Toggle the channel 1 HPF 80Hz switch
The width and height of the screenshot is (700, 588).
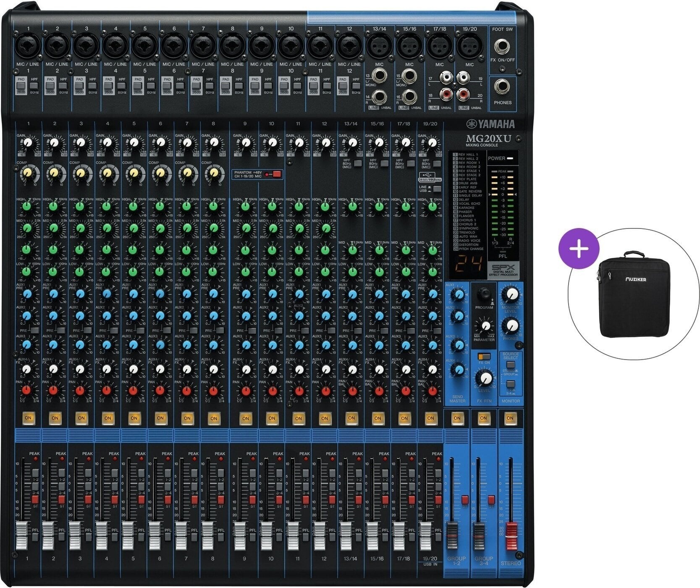click(x=35, y=85)
